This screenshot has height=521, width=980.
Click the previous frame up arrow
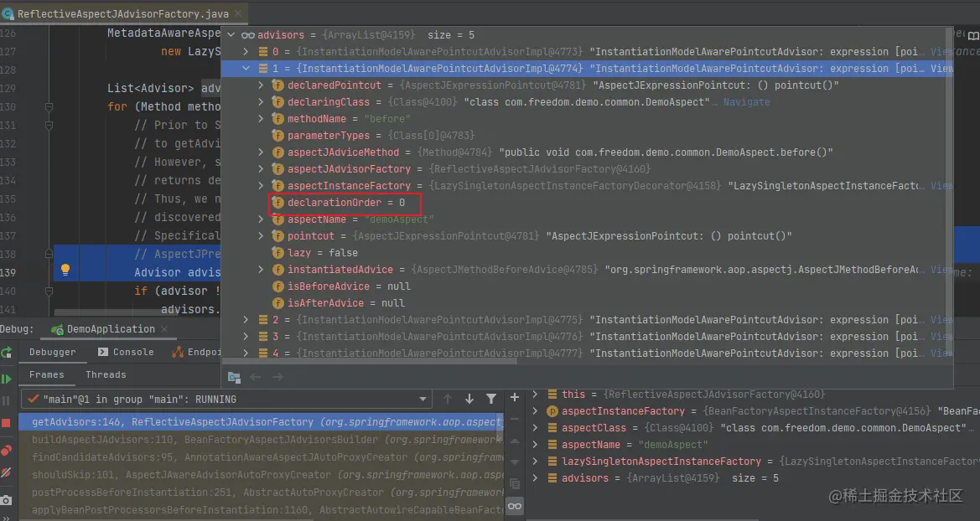(448, 400)
